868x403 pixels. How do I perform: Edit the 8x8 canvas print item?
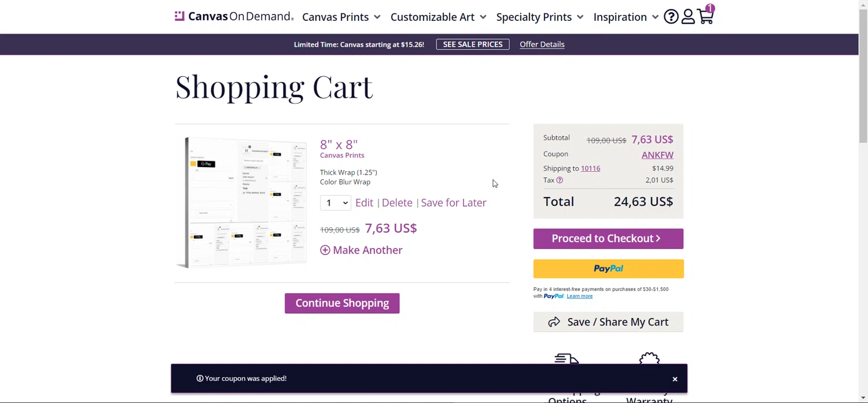[364, 203]
